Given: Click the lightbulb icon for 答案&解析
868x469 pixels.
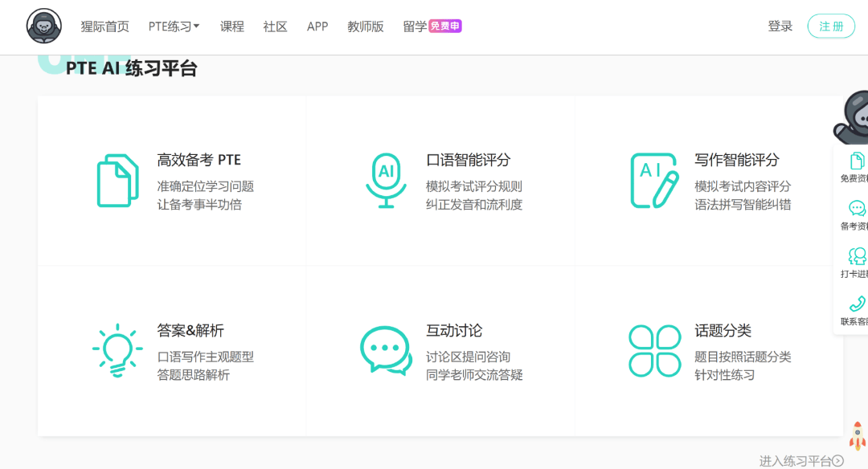Looking at the screenshot, I should [117, 351].
